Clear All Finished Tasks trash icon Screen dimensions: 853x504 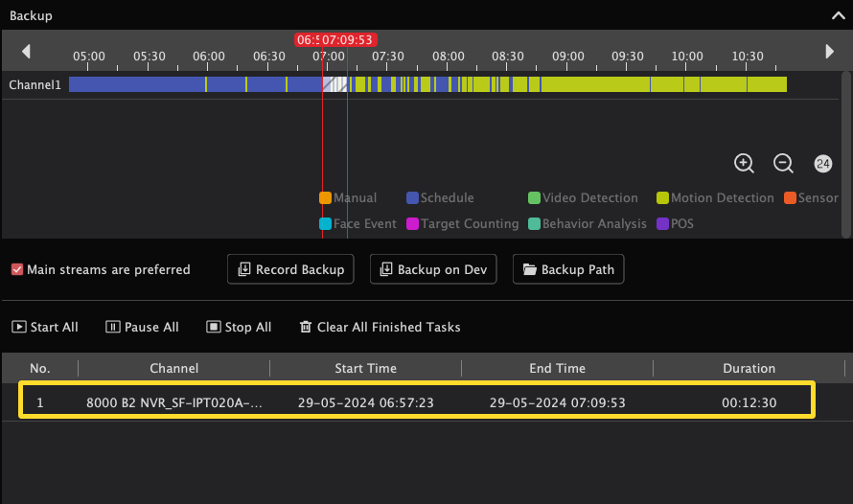pyautogui.click(x=306, y=327)
